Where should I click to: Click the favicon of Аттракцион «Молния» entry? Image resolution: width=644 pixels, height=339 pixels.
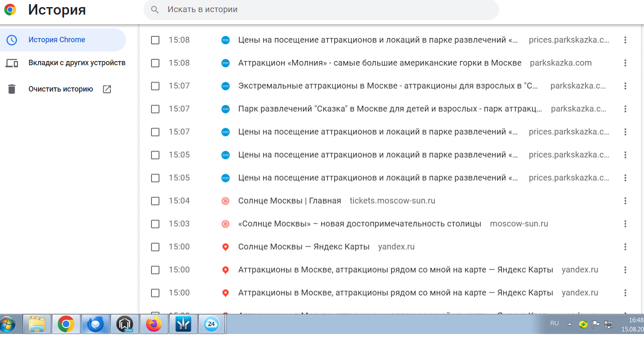click(226, 63)
